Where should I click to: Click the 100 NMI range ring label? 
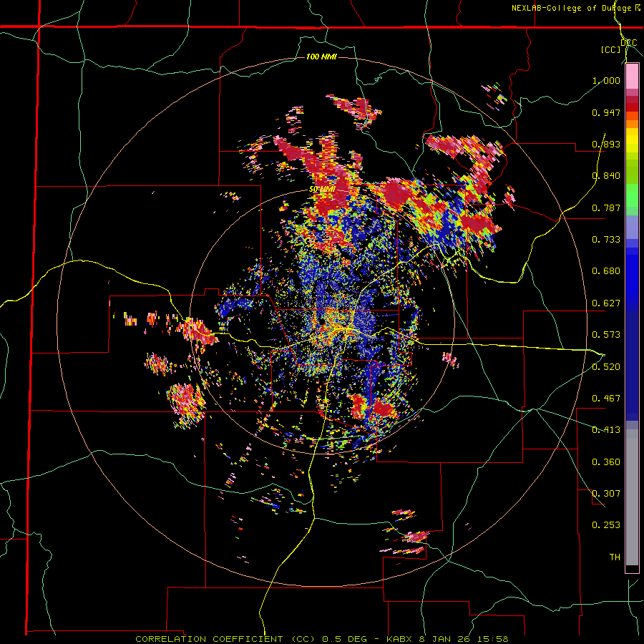pos(321,57)
